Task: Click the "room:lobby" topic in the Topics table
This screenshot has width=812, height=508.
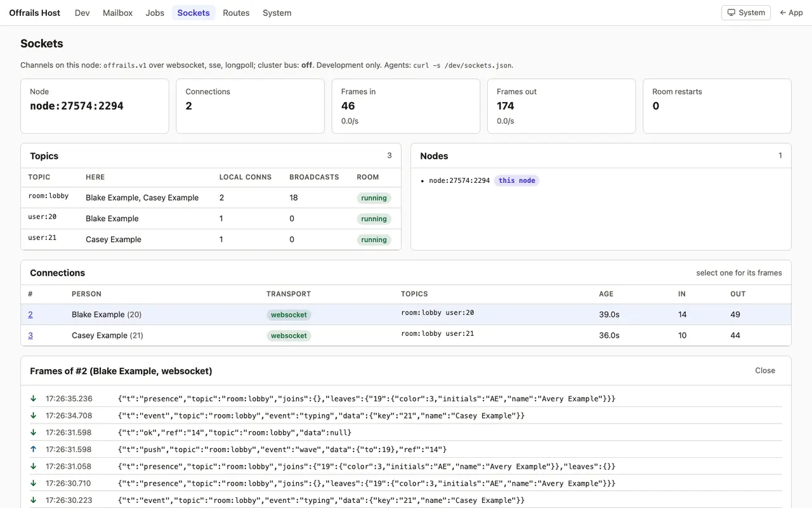Action: 48,196
